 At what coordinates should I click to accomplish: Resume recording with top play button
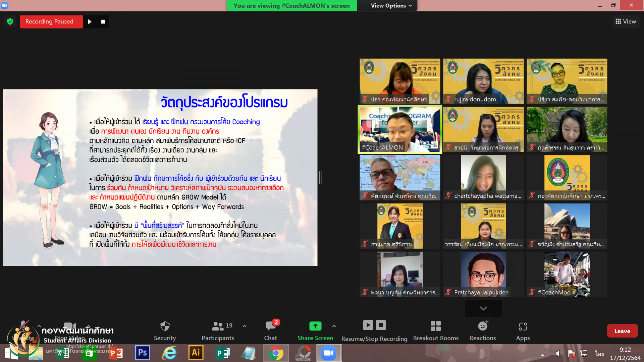coord(90,22)
